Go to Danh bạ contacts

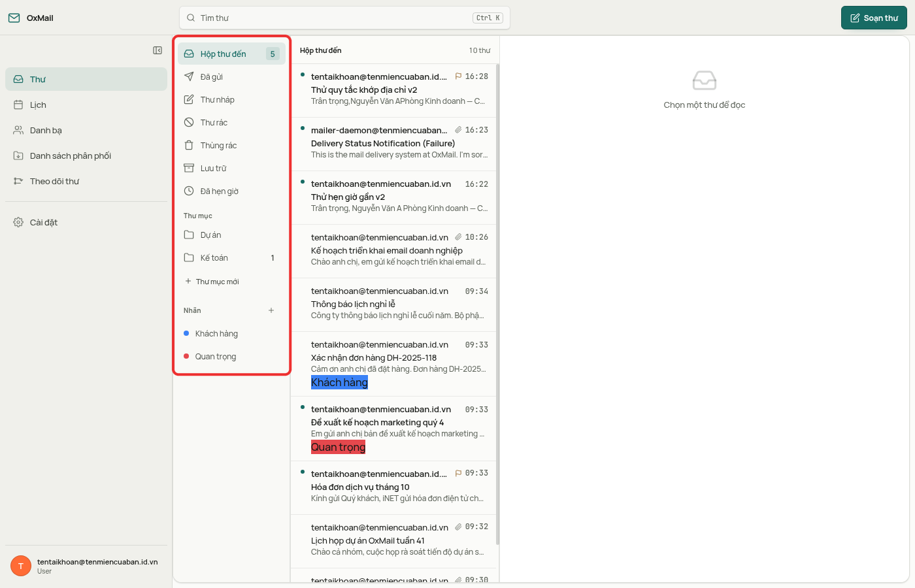(x=86, y=130)
